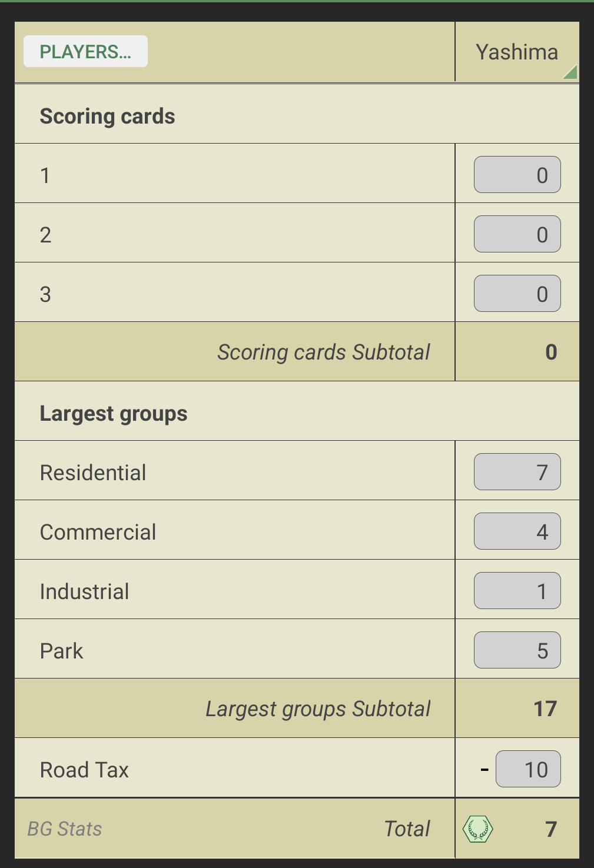594x868 pixels.
Task: Click the Residential row label
Action: [x=93, y=473]
